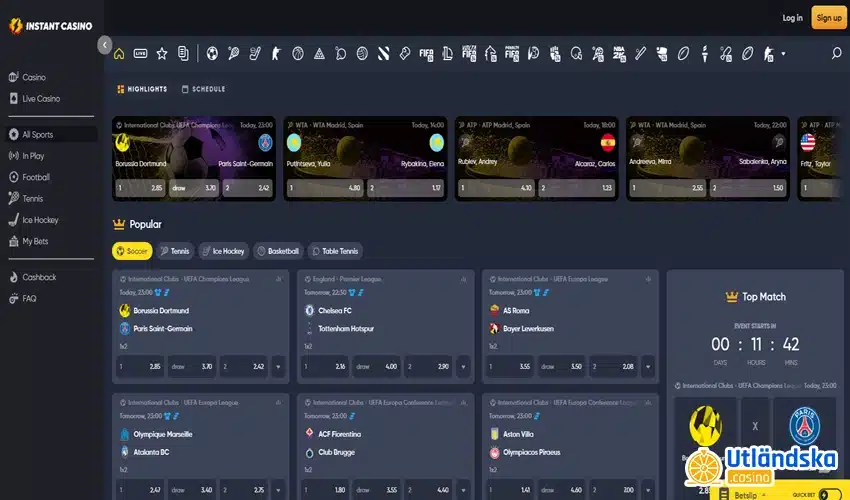The width and height of the screenshot is (850, 500).
Task: Select the basketball sport icon in toolbar
Action: point(298,54)
